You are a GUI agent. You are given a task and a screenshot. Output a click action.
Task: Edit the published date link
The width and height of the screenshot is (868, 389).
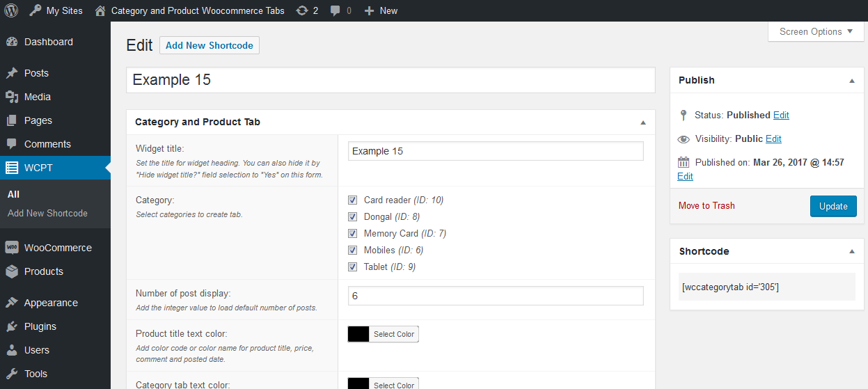[x=685, y=176]
